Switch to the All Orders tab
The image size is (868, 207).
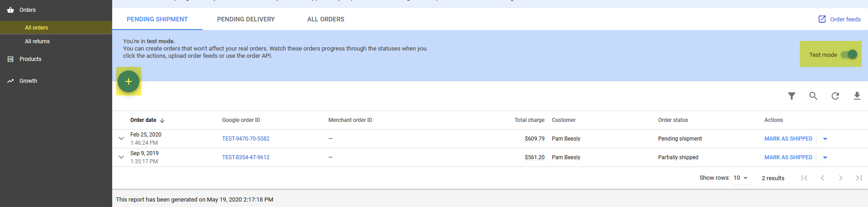[x=326, y=19]
